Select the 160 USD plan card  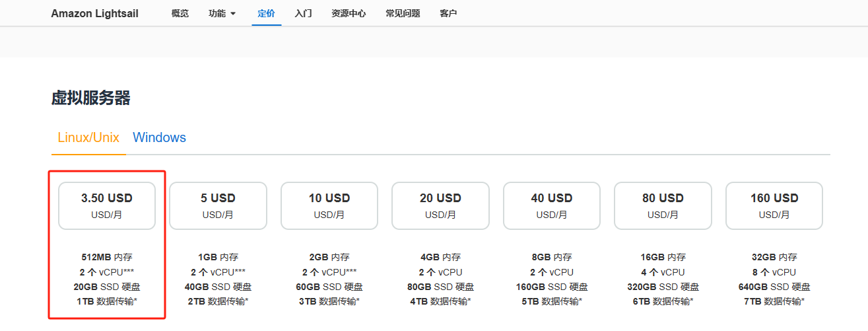pyautogui.click(x=774, y=205)
